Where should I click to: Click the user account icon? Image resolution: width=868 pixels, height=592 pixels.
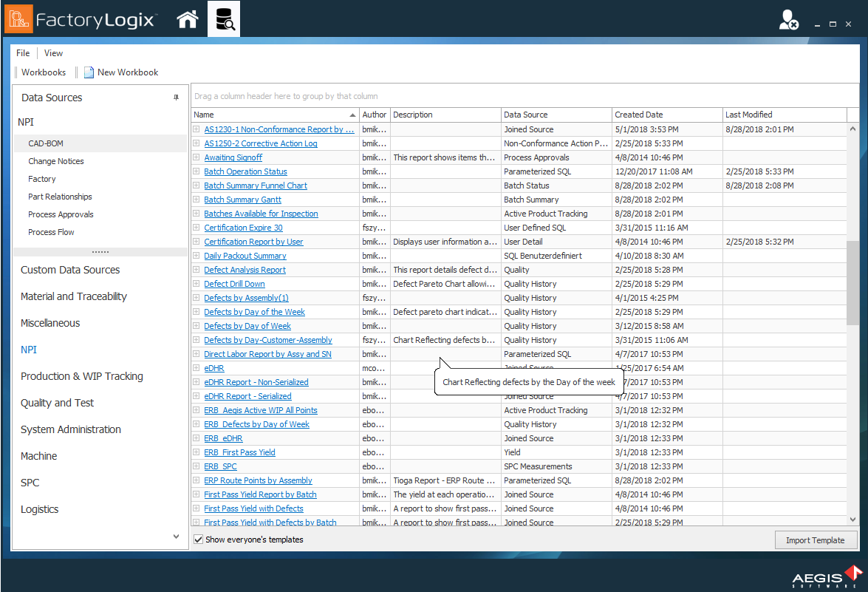click(x=787, y=18)
